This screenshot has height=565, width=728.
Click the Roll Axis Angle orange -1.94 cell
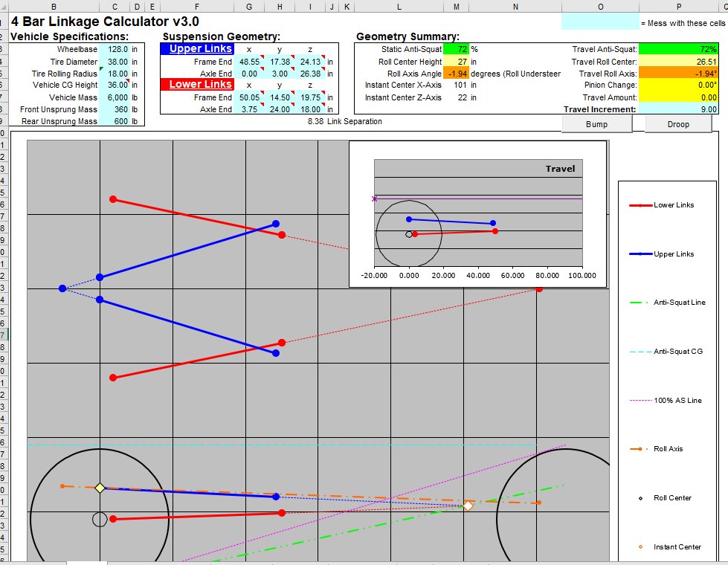click(457, 74)
